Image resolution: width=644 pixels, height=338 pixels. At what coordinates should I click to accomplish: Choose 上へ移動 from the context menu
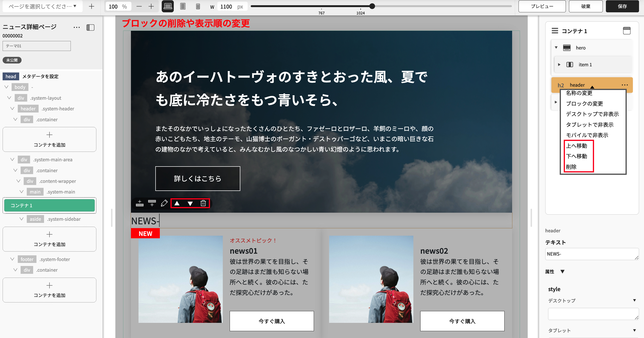coord(577,146)
